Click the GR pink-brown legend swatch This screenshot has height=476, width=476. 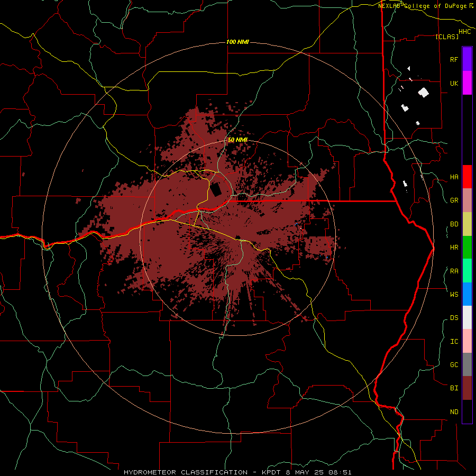(x=467, y=200)
